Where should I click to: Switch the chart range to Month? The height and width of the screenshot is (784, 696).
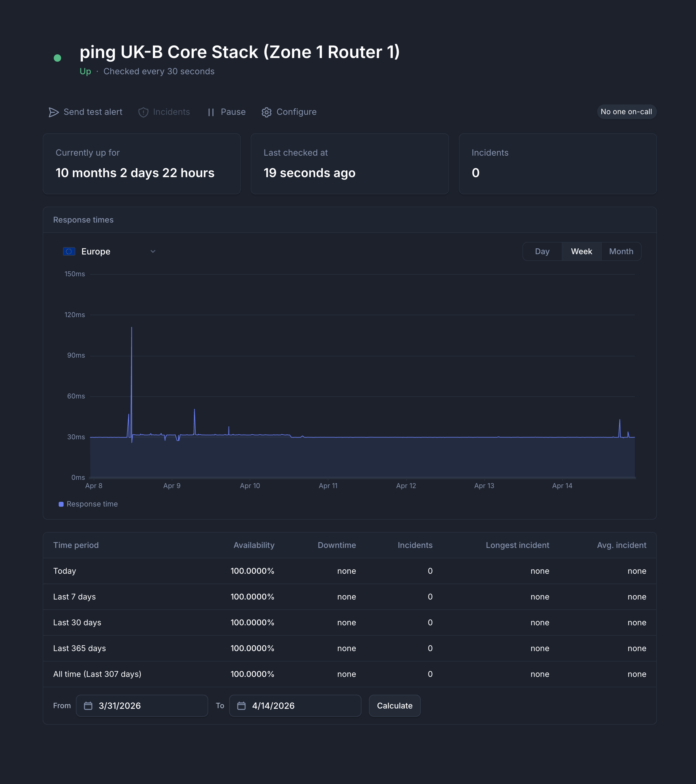pyautogui.click(x=621, y=252)
